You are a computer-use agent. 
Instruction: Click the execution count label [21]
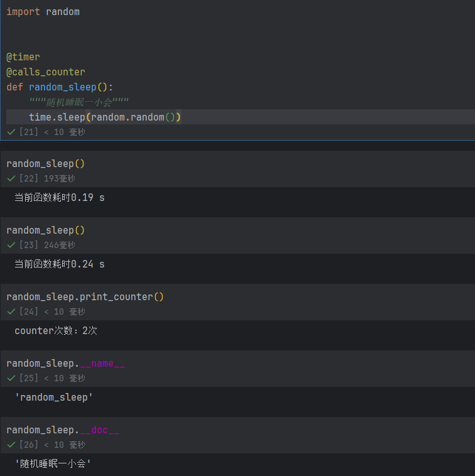click(x=29, y=132)
